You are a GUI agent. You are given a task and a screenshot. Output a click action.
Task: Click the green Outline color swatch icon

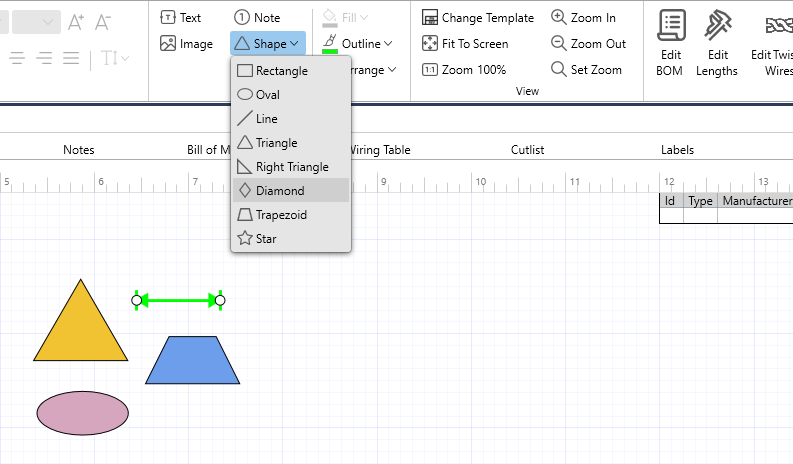point(330,44)
